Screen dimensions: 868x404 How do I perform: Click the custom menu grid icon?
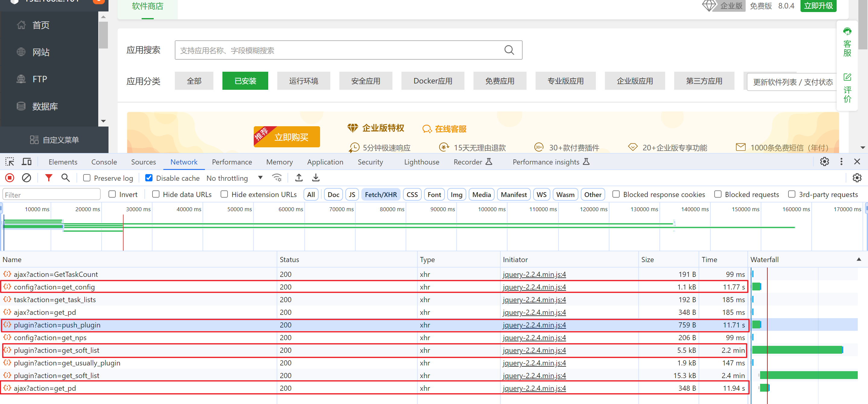point(34,140)
